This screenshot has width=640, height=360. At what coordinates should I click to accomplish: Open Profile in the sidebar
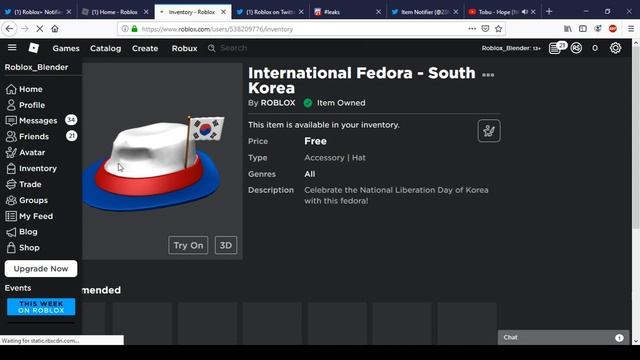pos(25,105)
